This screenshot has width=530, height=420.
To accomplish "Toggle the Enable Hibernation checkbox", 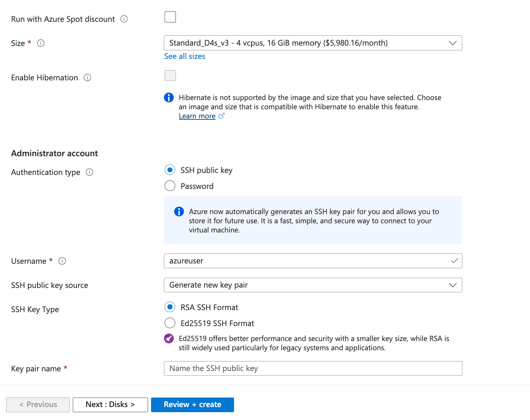I will (x=170, y=76).
